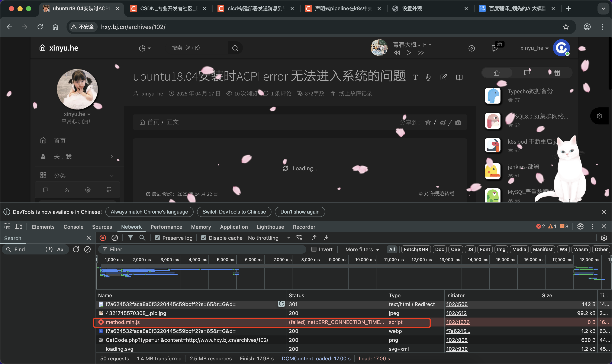
Task: Play the music track
Action: click(x=409, y=53)
